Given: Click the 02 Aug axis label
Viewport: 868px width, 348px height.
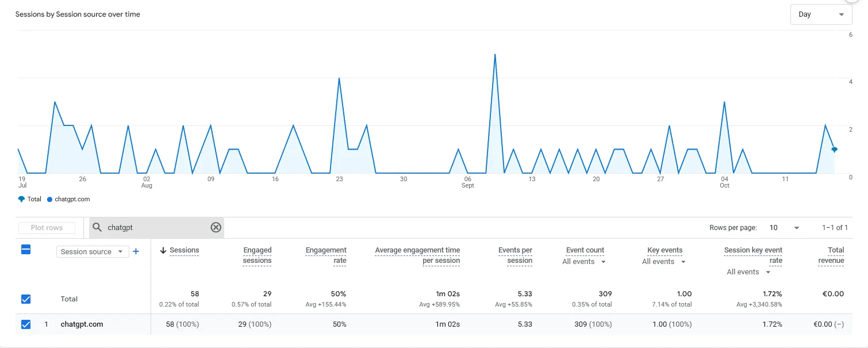Looking at the screenshot, I should (x=147, y=182).
